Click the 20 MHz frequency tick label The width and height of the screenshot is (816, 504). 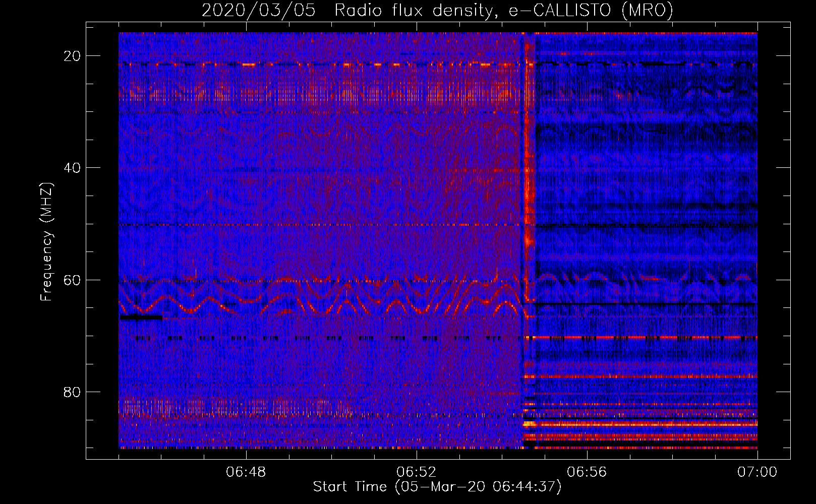[72, 56]
